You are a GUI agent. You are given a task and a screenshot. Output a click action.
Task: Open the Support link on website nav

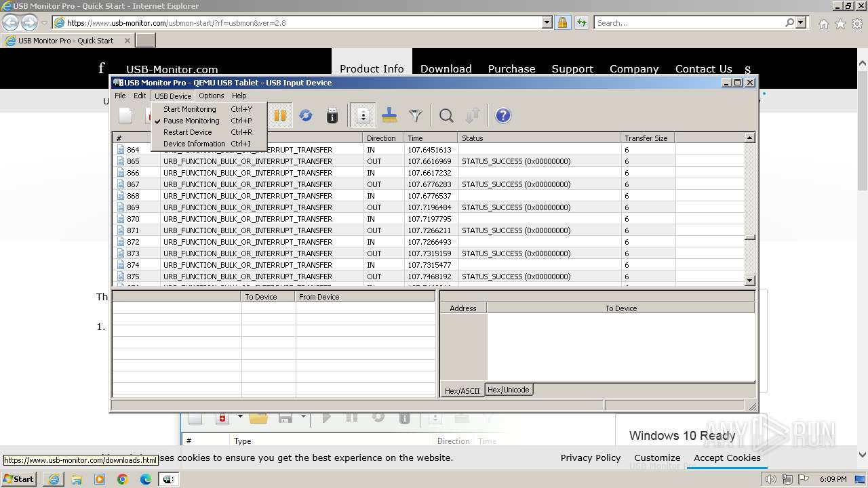point(572,69)
